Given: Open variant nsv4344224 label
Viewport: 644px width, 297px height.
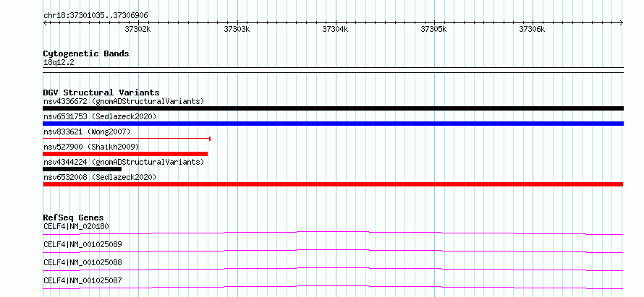Looking at the screenshot, I should coord(124,162).
